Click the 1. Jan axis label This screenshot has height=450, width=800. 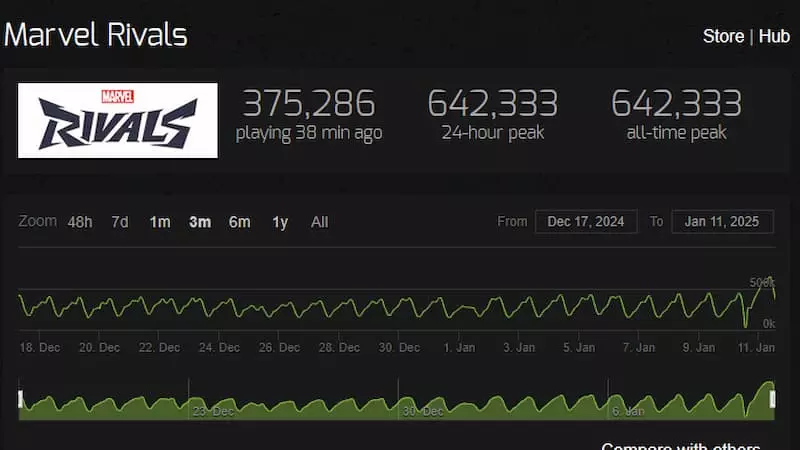coord(459,347)
